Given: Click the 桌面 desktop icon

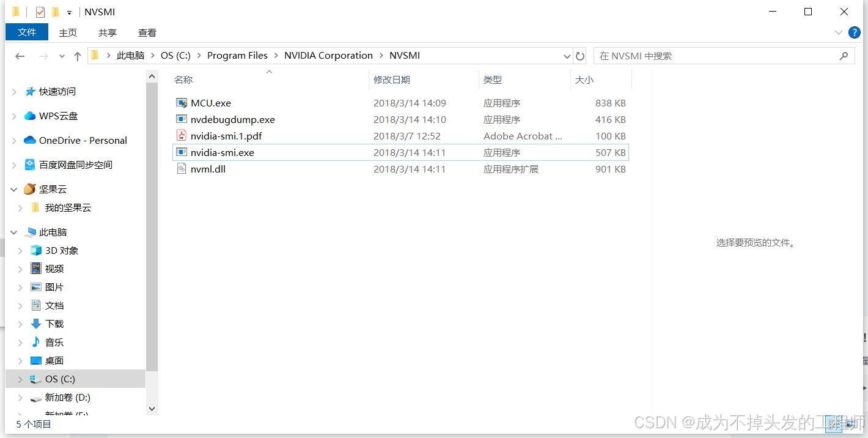Looking at the screenshot, I should [36, 360].
